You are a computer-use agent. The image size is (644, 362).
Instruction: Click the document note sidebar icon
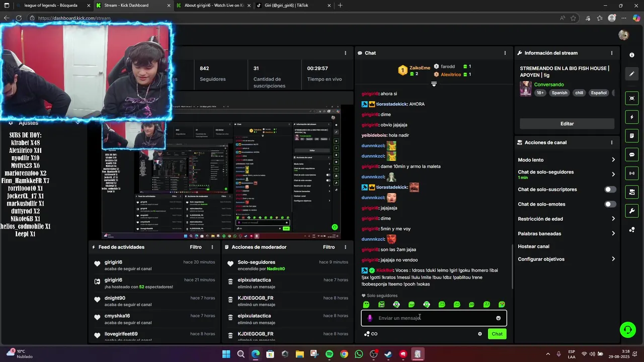click(x=632, y=136)
